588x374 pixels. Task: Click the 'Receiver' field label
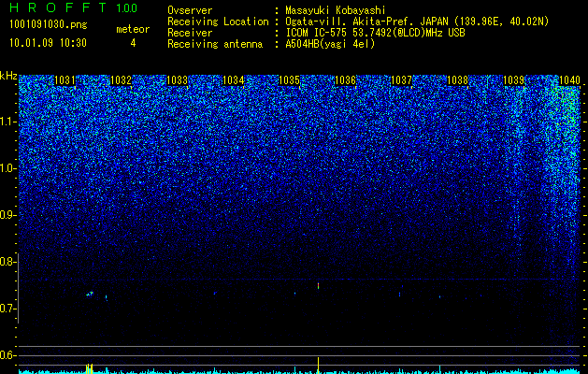[x=190, y=33]
